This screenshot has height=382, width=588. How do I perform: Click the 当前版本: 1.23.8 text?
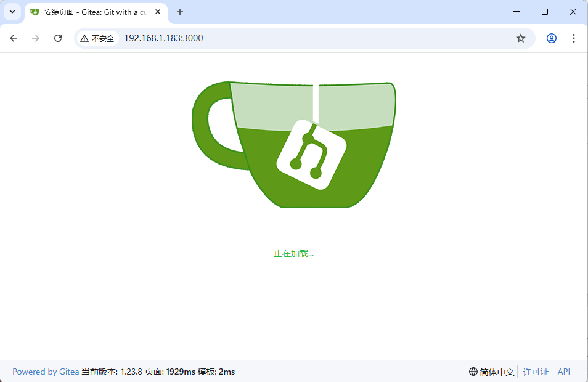(112, 372)
